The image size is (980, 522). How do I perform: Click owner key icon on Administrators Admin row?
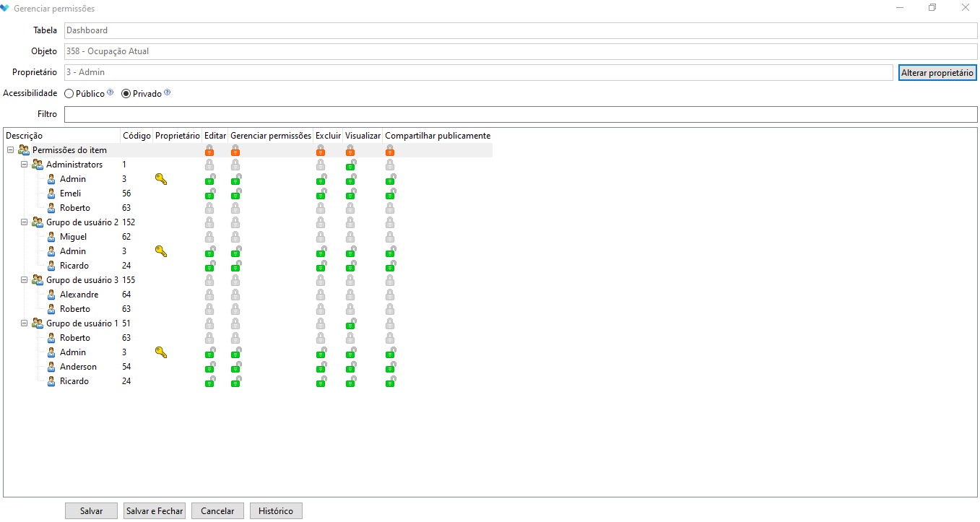161,179
